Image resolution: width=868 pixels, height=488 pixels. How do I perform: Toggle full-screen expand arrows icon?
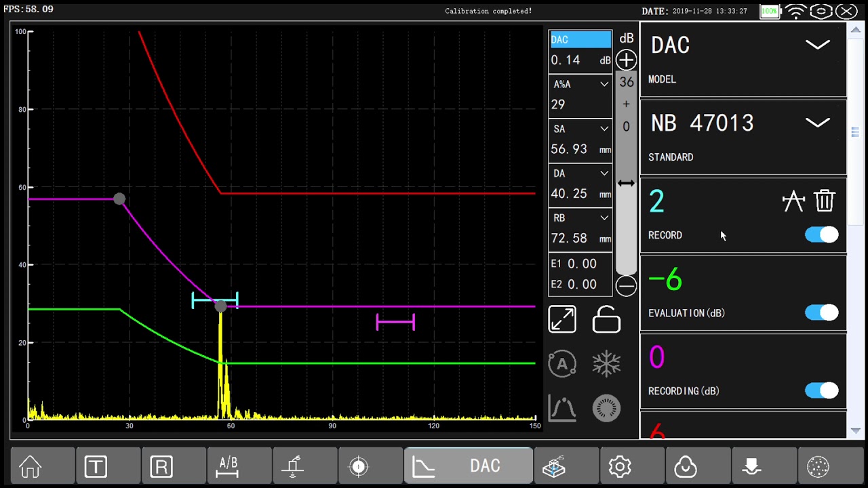562,319
